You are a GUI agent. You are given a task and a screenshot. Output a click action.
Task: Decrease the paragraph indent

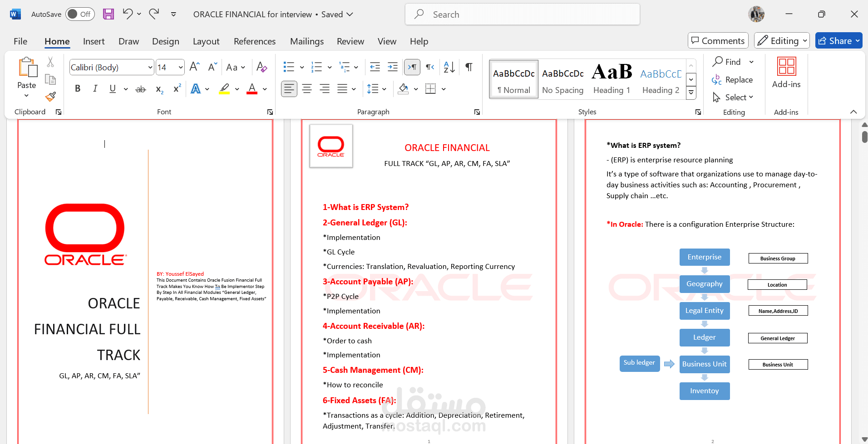(375, 67)
